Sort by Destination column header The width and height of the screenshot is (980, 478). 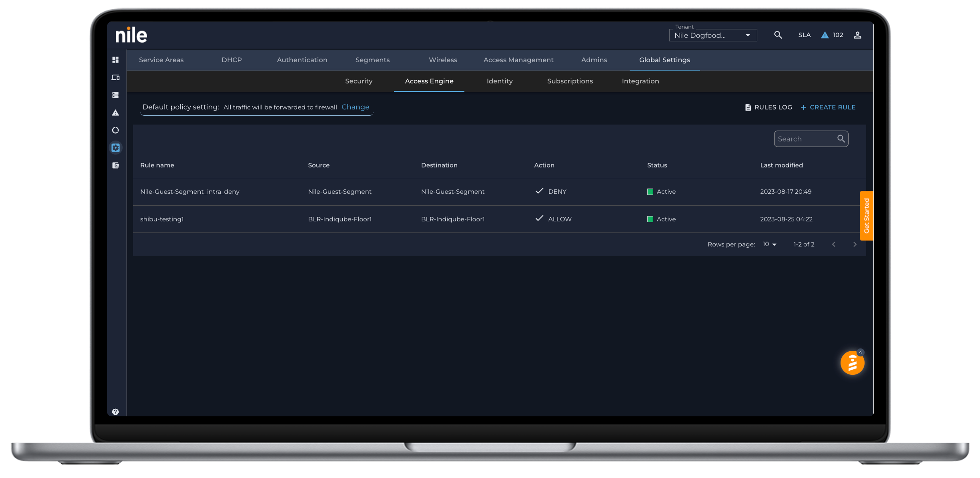tap(439, 165)
